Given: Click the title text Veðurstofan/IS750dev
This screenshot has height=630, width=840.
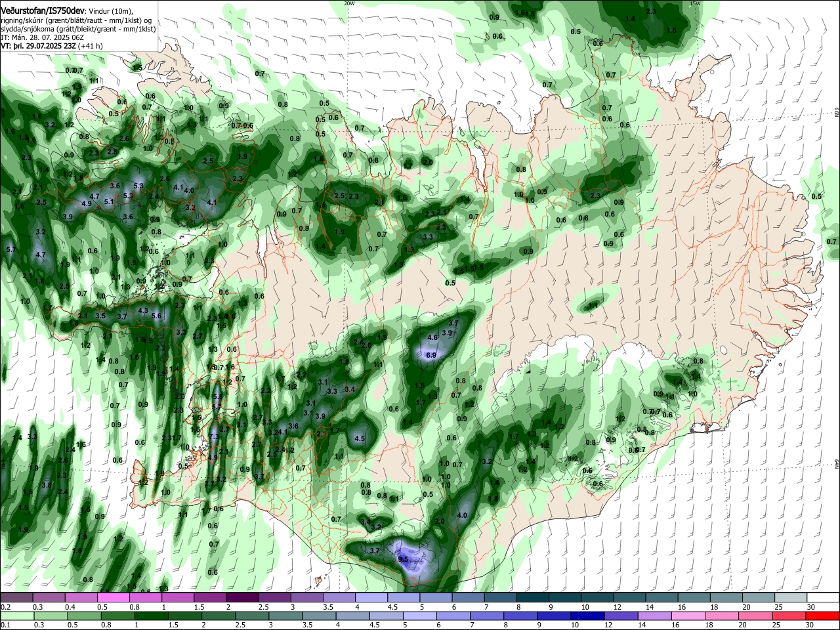Looking at the screenshot, I should 43,12.
